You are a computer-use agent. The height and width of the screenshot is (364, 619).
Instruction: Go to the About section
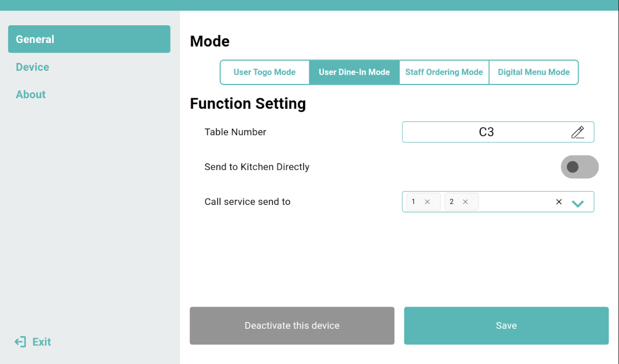[31, 95]
